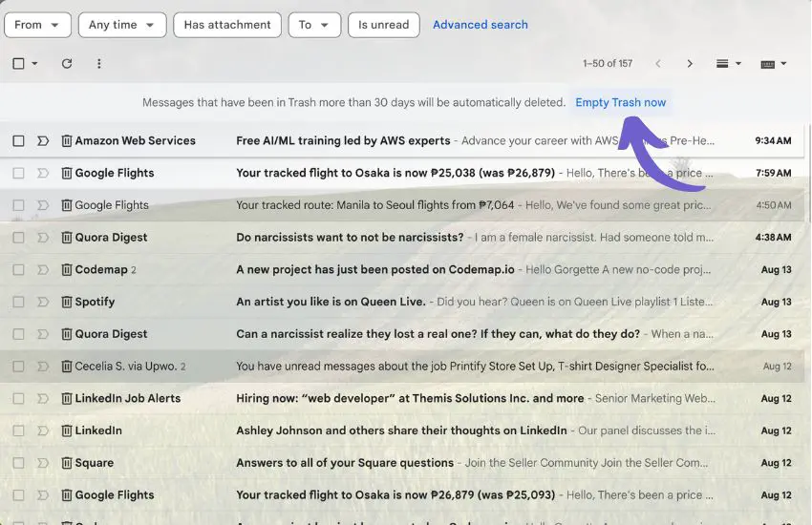812x525 pixels.
Task: Select the LinkedIn Job Alerts checkbox
Action: tap(19, 398)
